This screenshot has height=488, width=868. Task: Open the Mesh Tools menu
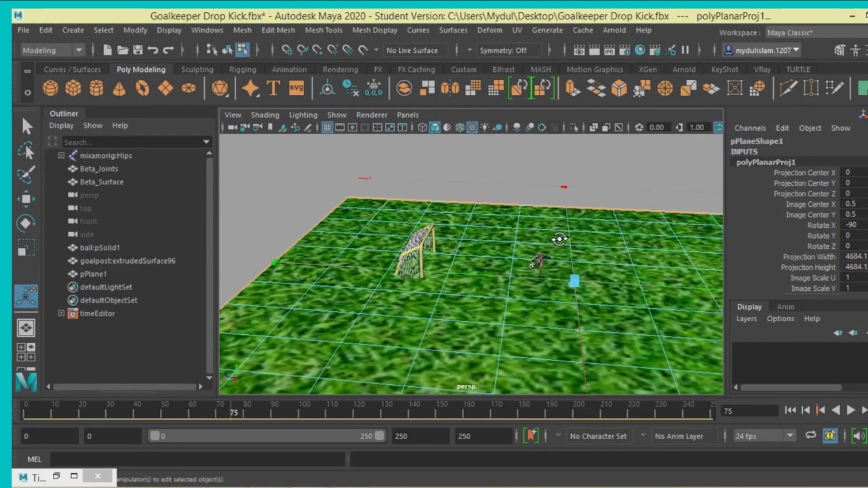(x=323, y=30)
